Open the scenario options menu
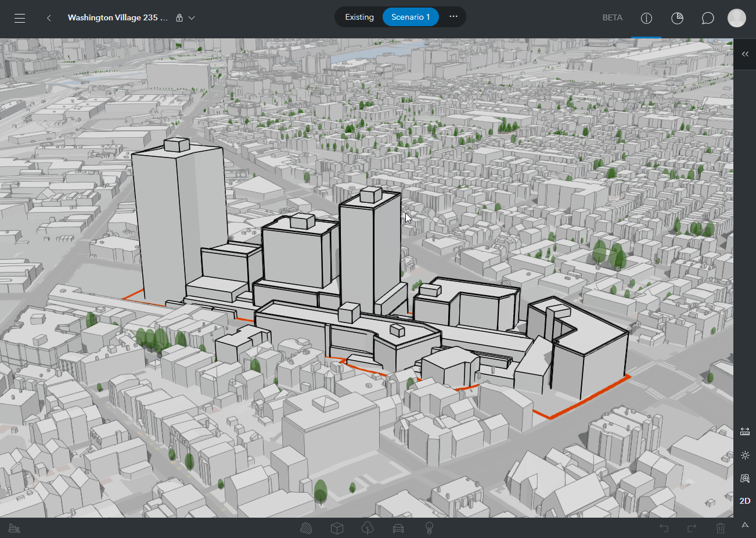The height and width of the screenshot is (538, 756). tap(453, 17)
